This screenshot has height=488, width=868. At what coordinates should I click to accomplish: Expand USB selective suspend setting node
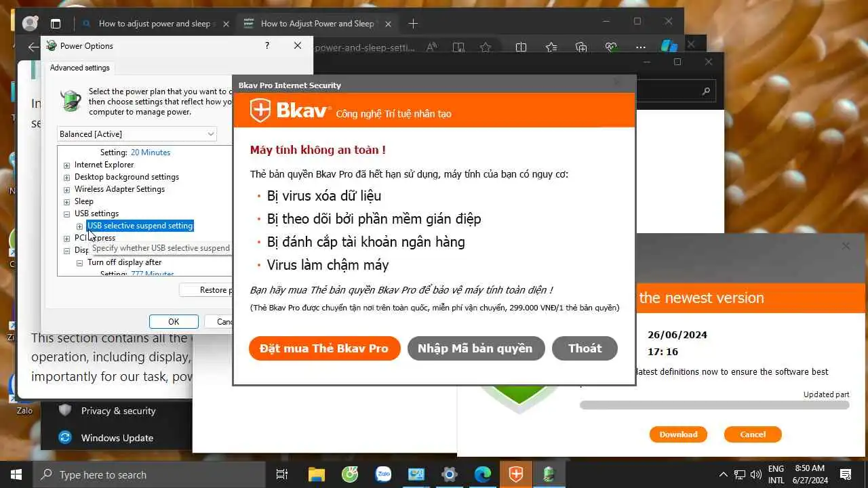[79, 226]
